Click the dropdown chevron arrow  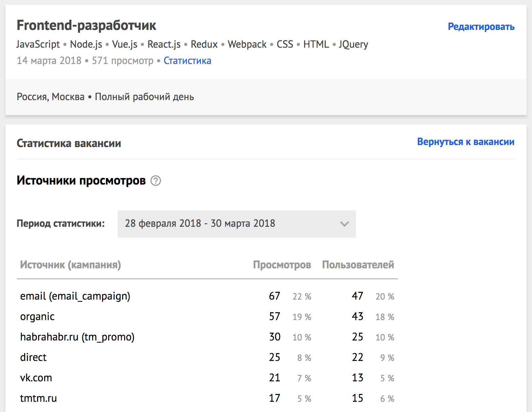click(x=344, y=224)
